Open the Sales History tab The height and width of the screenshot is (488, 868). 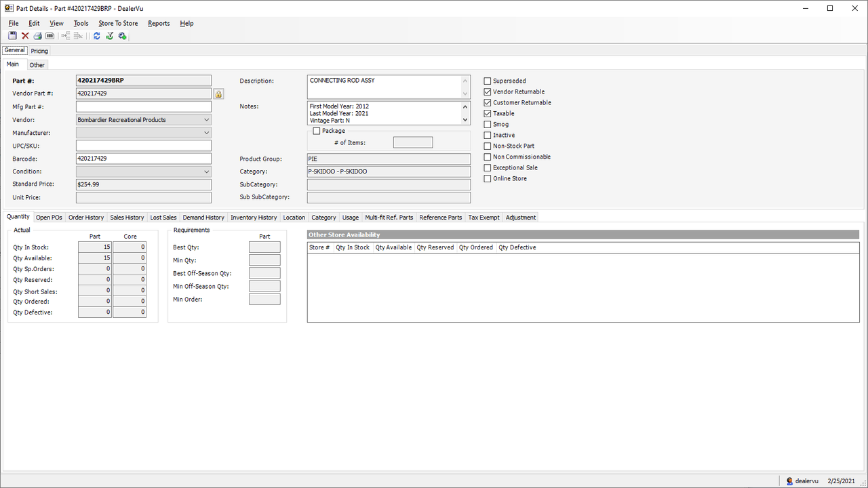pos(127,218)
